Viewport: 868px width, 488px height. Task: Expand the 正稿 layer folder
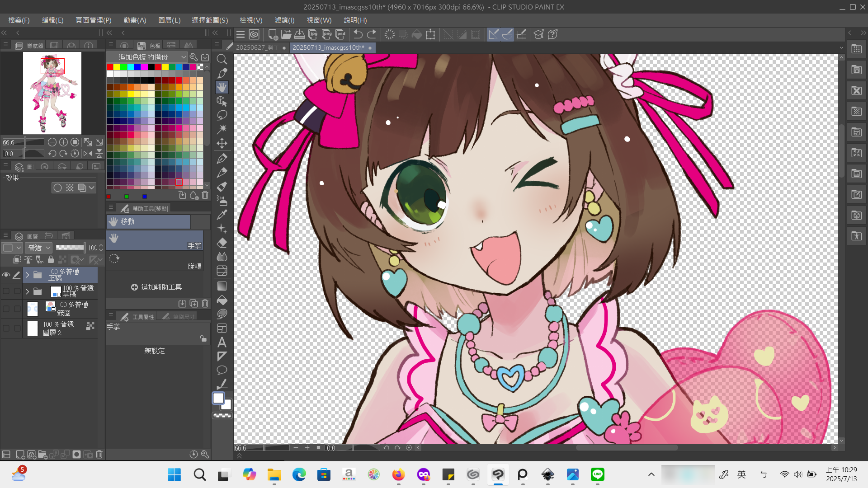[28, 275]
